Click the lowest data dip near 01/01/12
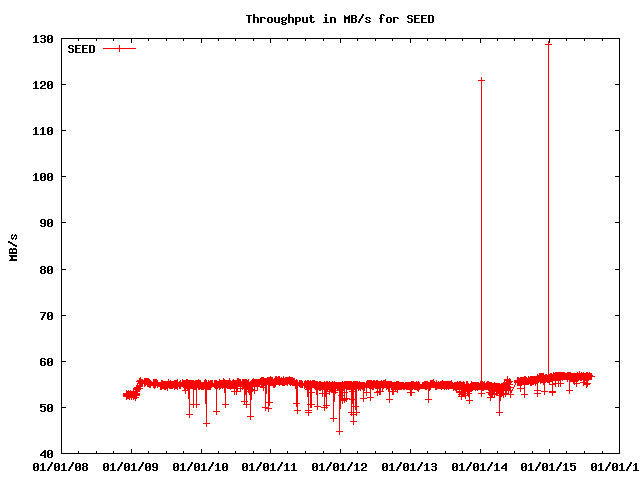640x480 pixels. point(339,432)
